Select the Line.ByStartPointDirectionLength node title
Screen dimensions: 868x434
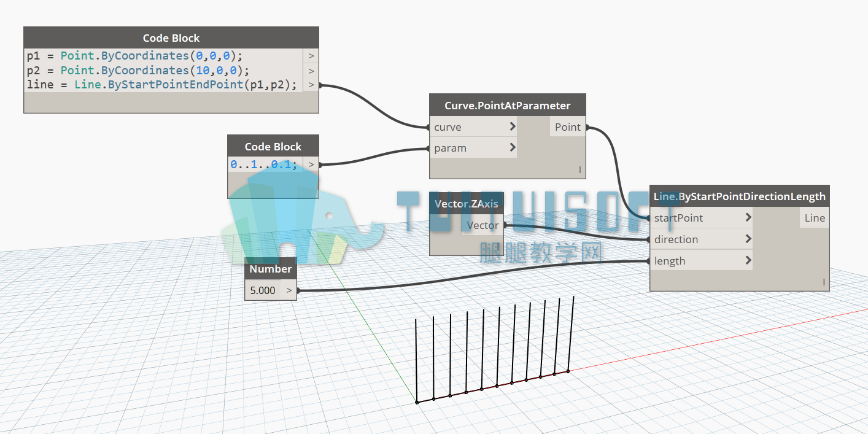pyautogui.click(x=740, y=196)
